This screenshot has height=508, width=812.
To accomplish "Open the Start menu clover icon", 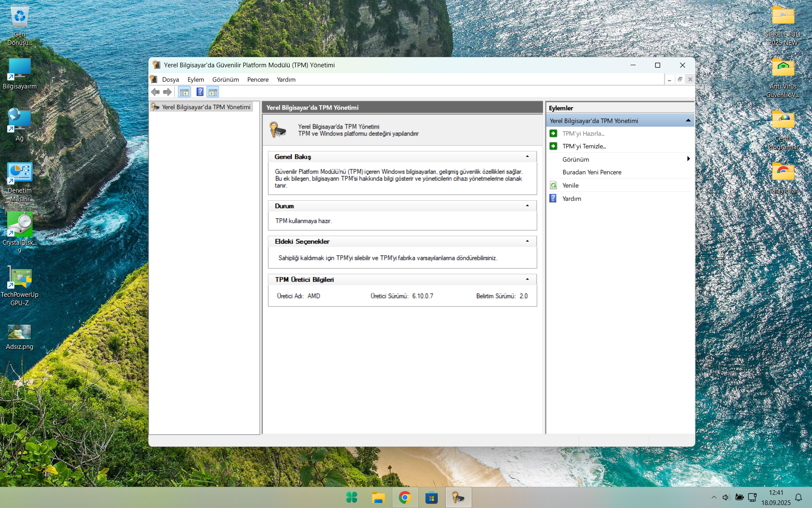I will (x=352, y=497).
